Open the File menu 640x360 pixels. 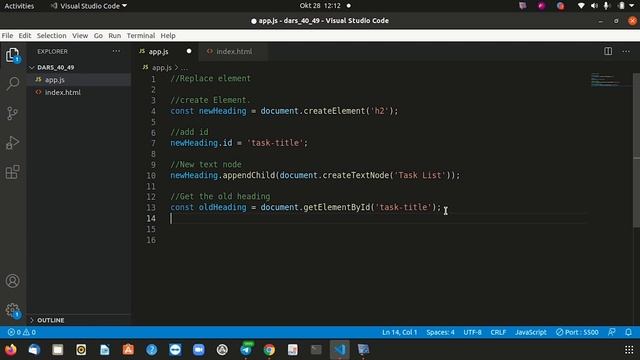pyautogui.click(x=7, y=36)
